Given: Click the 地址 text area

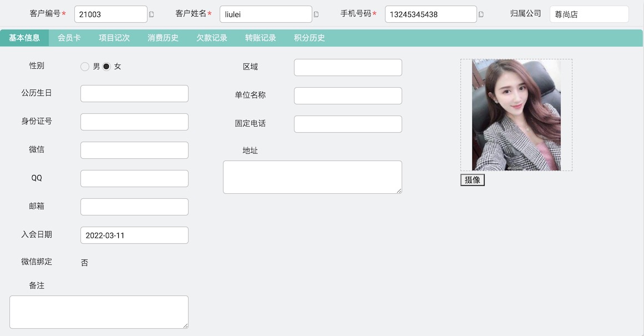Looking at the screenshot, I should [312, 177].
